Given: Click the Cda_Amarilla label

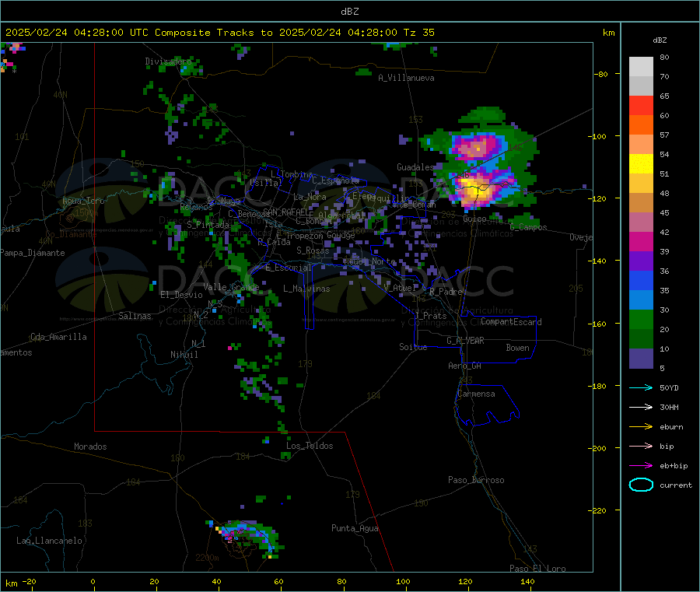Looking at the screenshot, I should [x=58, y=337].
